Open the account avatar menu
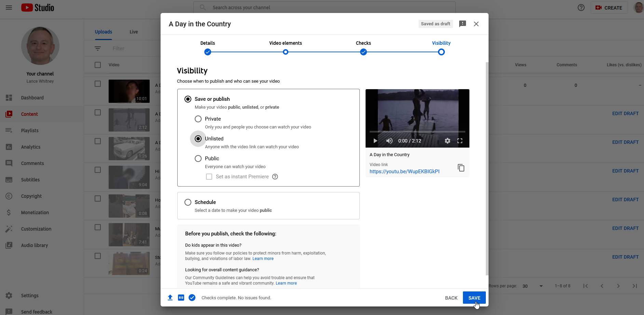 639,8
